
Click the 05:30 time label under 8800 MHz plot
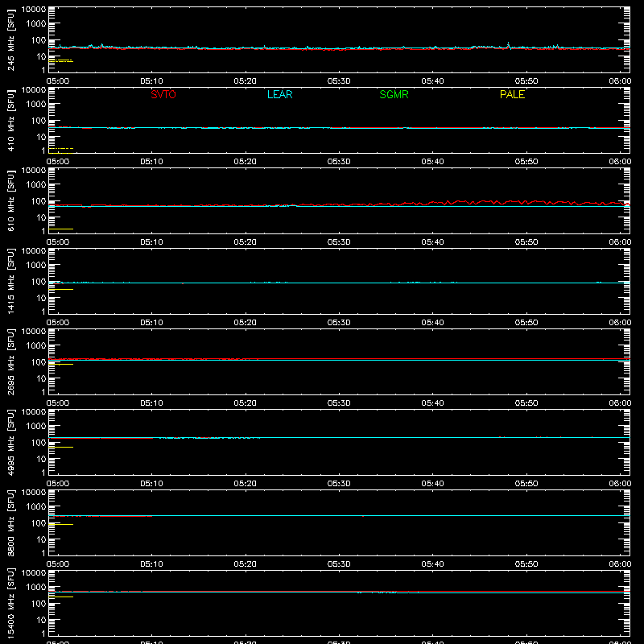tap(339, 564)
